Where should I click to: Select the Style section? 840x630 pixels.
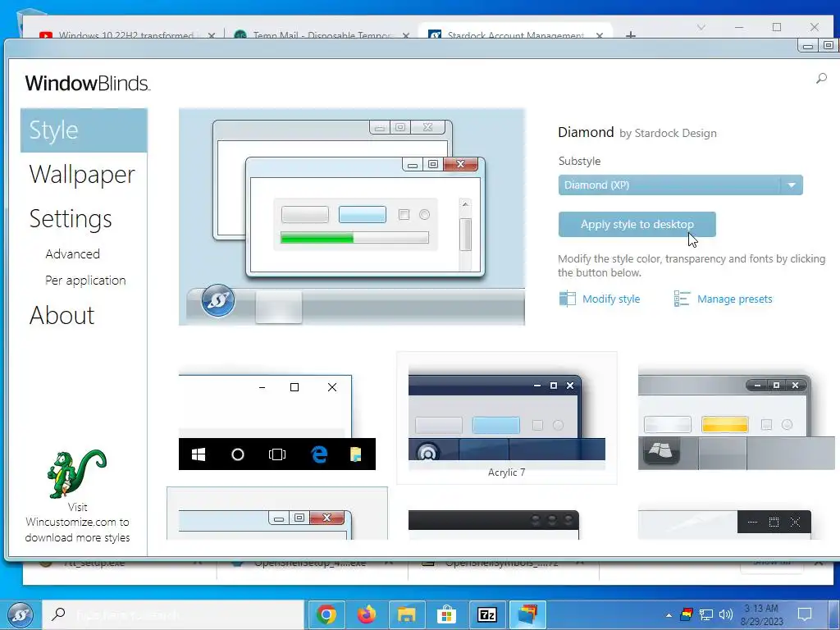click(84, 130)
